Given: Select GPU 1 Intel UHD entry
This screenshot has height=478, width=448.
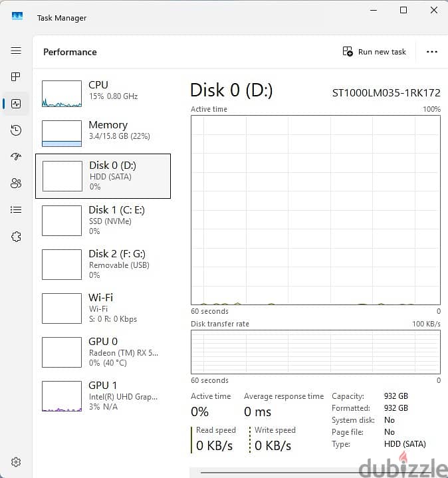Looking at the screenshot, I should point(103,396).
